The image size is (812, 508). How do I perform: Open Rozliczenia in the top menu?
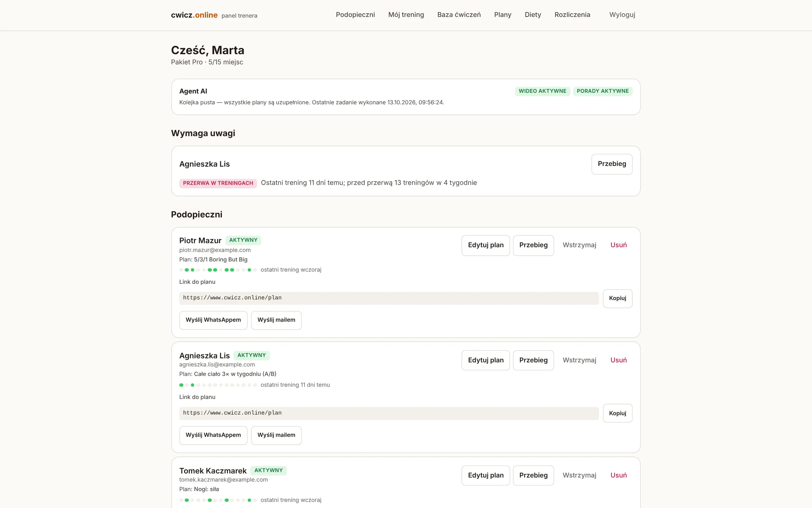click(x=572, y=15)
